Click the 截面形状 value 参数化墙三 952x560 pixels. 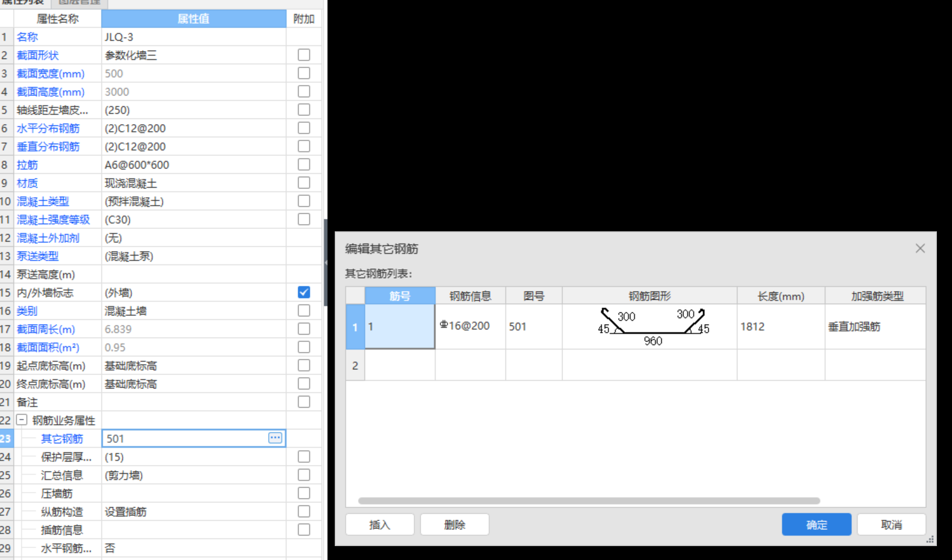click(194, 55)
